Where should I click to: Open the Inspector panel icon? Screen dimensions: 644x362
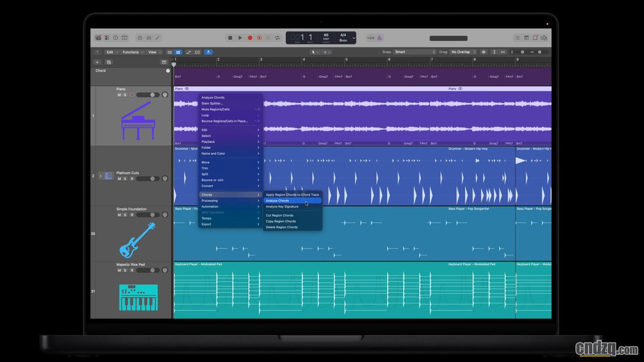pyautogui.click(x=107, y=38)
